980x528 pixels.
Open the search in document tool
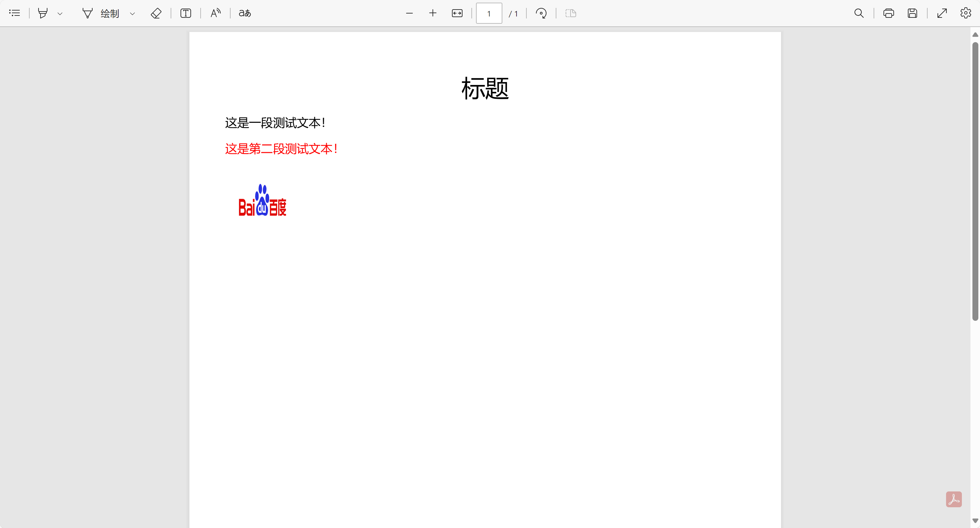tap(859, 13)
